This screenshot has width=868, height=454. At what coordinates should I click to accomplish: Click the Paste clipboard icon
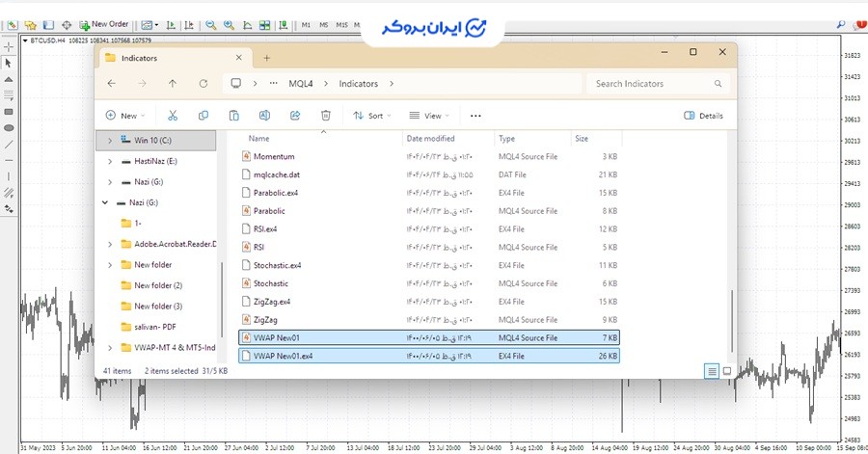(233, 116)
